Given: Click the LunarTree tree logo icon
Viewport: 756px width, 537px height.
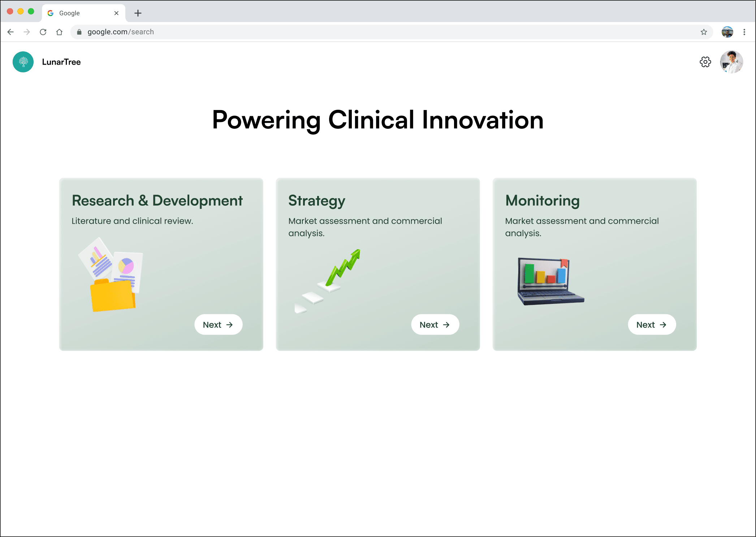Looking at the screenshot, I should tap(23, 62).
